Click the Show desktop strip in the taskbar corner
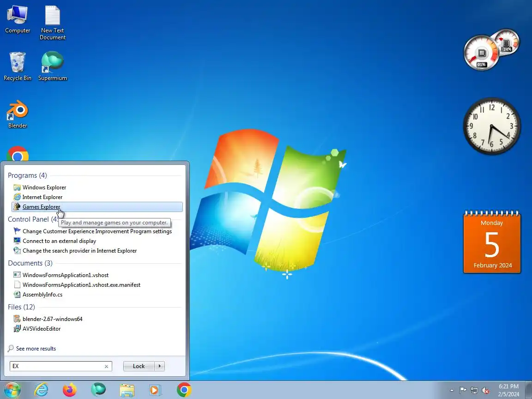Screen dimensions: 532x399 [x=529, y=390]
